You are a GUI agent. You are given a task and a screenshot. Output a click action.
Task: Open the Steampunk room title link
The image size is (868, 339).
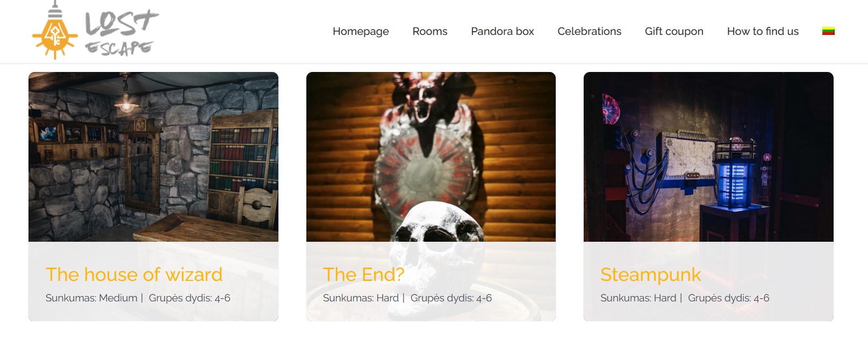coord(650,275)
